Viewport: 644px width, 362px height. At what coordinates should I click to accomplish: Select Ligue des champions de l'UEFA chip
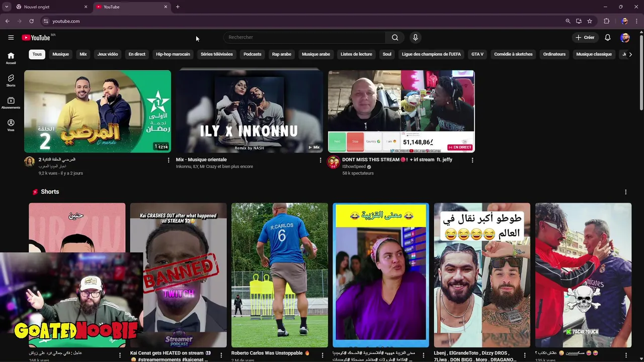[x=431, y=54]
